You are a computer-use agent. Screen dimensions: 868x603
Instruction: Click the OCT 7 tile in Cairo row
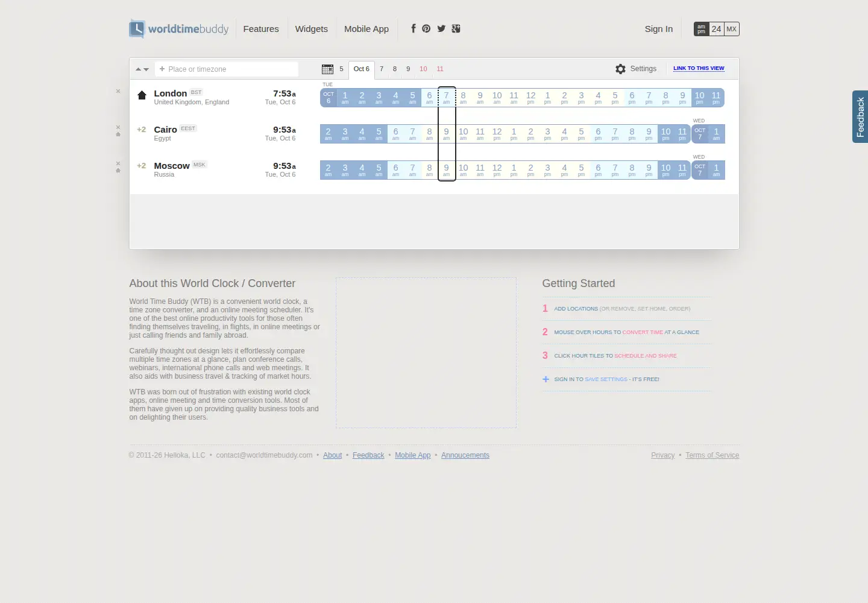click(700, 134)
